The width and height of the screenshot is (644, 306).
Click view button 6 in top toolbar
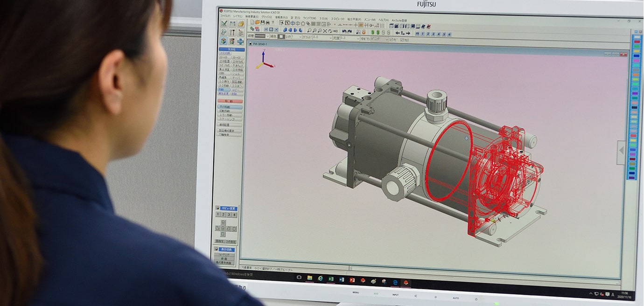click(449, 34)
